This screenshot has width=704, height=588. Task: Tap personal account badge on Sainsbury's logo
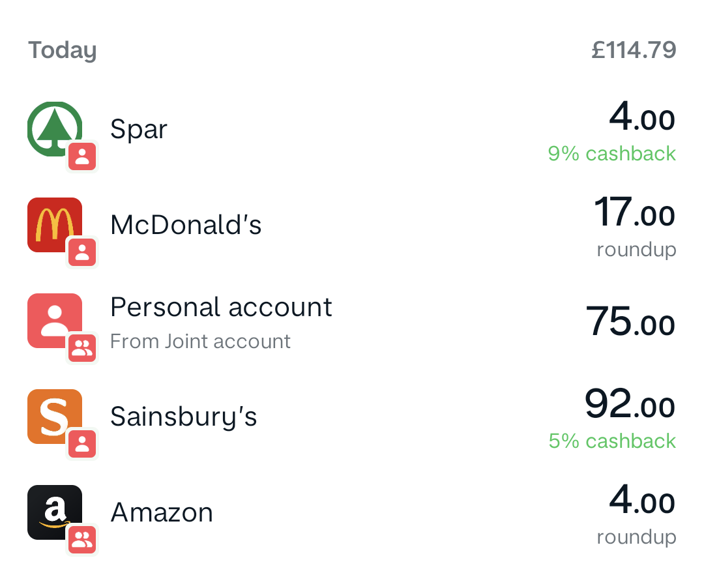pos(82,445)
